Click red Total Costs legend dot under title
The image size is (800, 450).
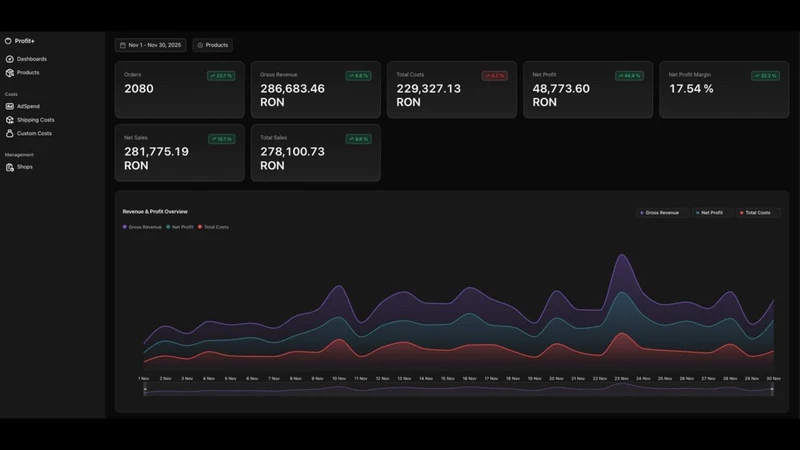click(200, 227)
